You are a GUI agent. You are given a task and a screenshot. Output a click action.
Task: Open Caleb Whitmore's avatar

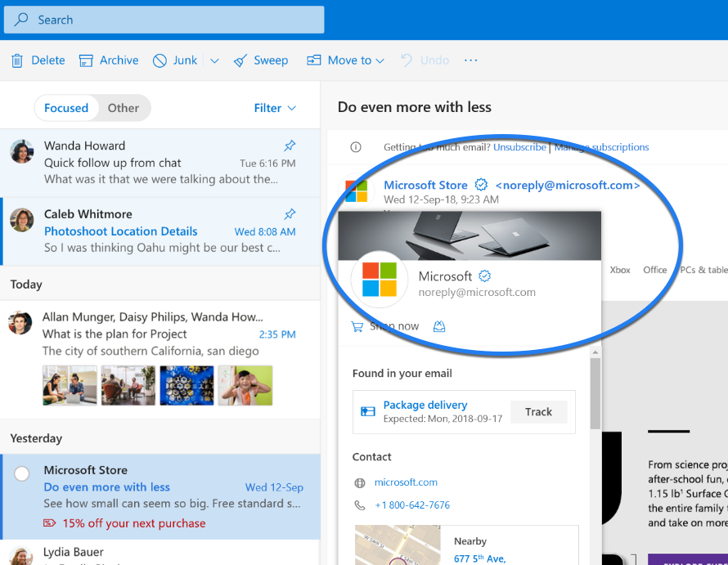[x=22, y=220]
